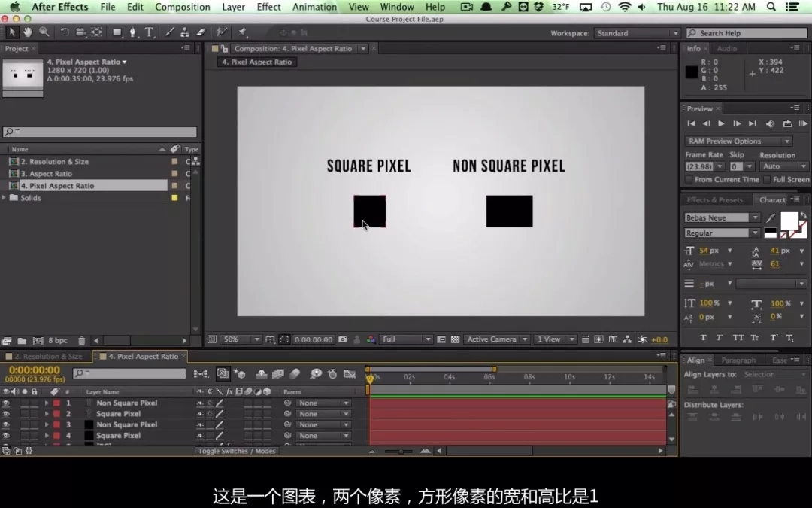Image resolution: width=812 pixels, height=508 pixels.
Task: Select the Hand tool
Action: 28,32
